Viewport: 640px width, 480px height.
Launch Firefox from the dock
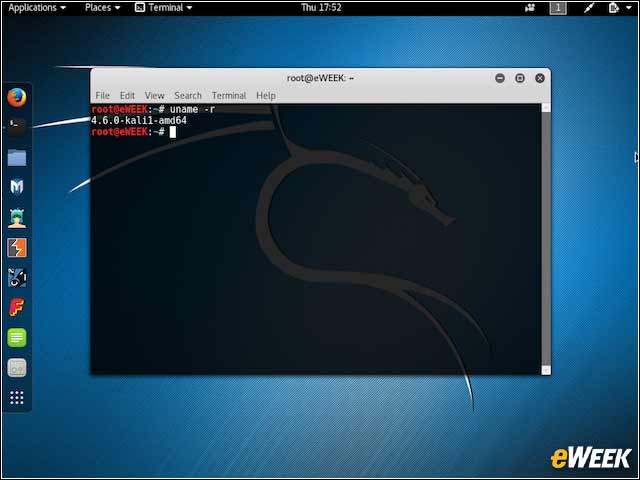coord(17,98)
